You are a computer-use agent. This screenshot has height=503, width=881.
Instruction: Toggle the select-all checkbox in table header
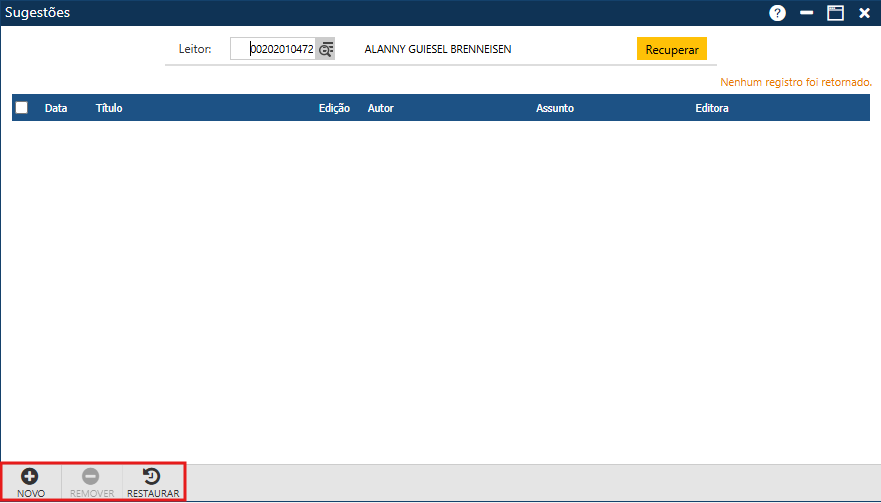[22, 108]
